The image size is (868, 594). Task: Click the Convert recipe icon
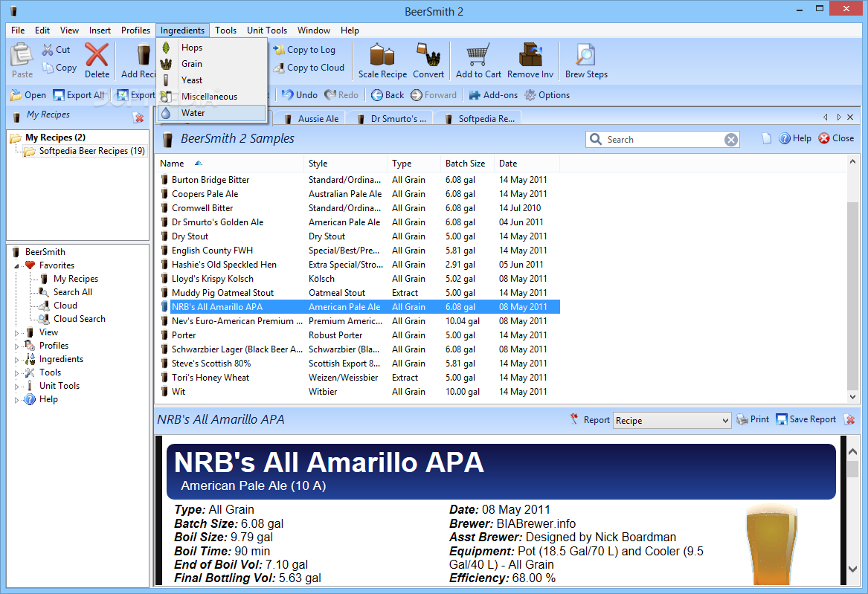click(x=428, y=60)
